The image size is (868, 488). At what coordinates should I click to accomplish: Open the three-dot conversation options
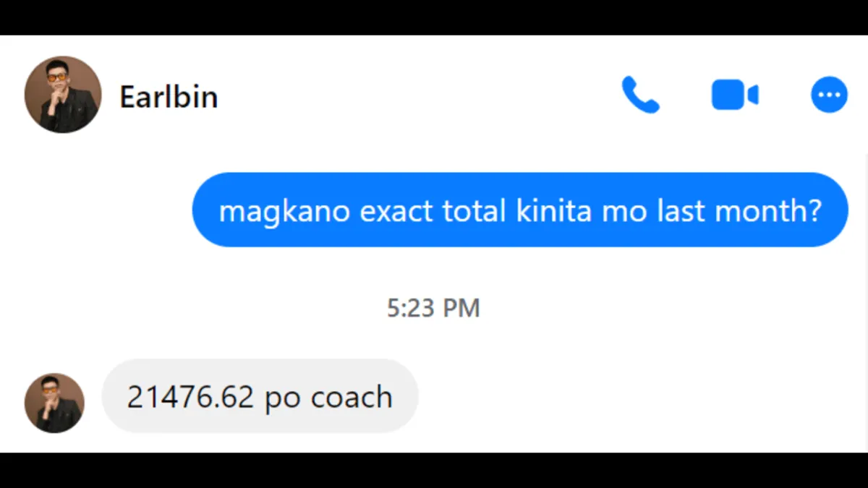[829, 95]
